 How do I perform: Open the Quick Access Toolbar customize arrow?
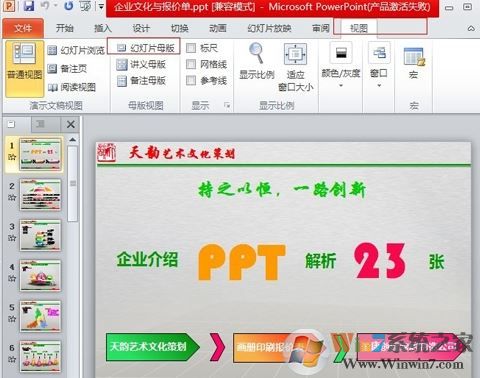tap(101, 6)
